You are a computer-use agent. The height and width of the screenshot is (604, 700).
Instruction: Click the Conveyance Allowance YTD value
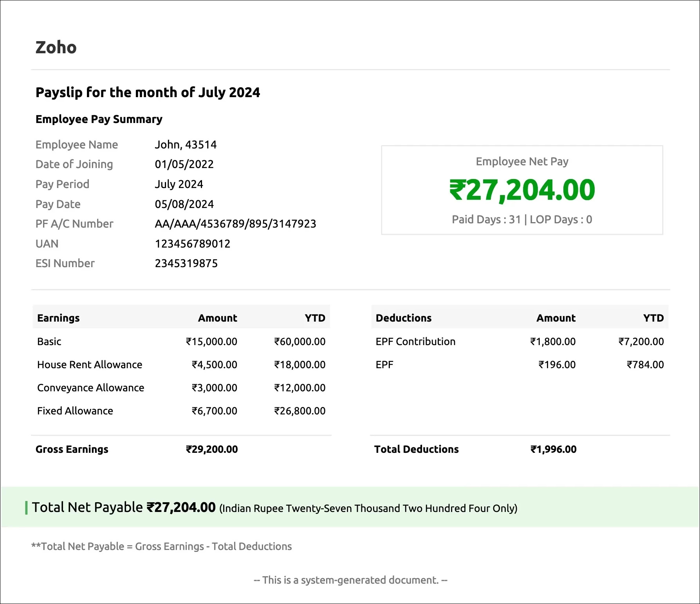pos(299,388)
